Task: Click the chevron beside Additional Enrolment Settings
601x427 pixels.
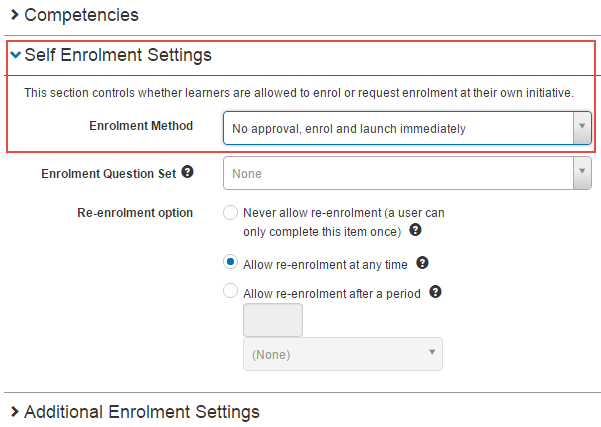Action: 15,412
